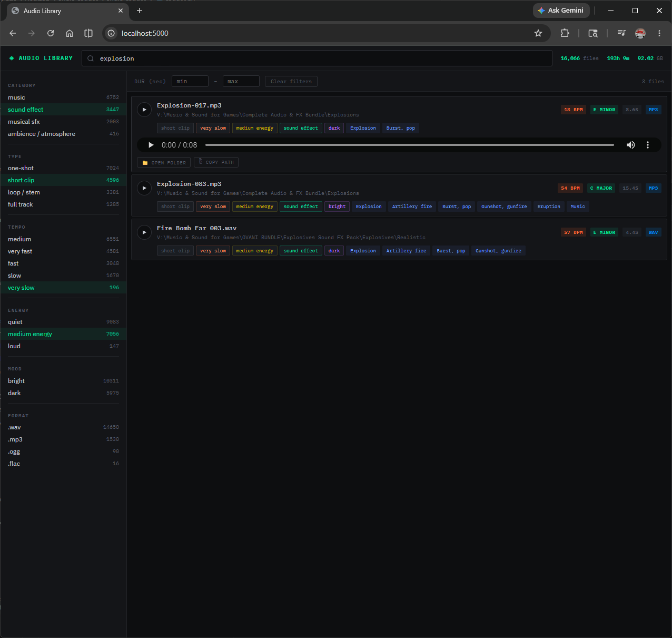Filter by dark mood in sidebar

pos(63,393)
